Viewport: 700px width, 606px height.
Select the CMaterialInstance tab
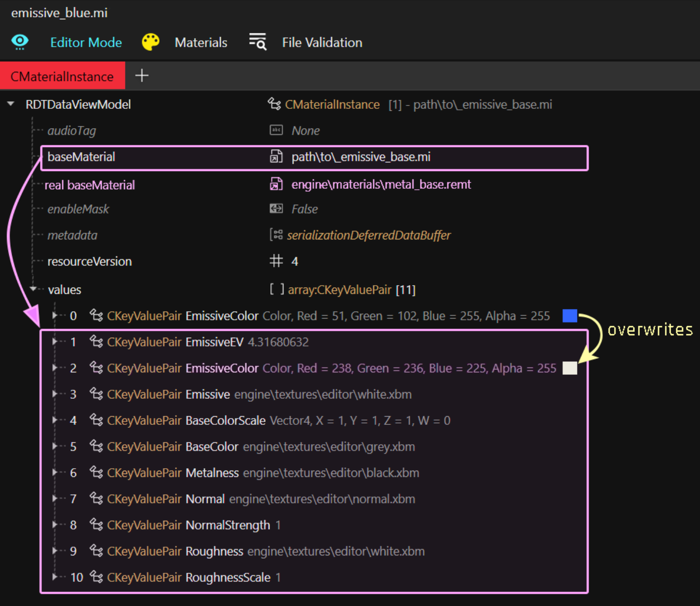pyautogui.click(x=62, y=76)
